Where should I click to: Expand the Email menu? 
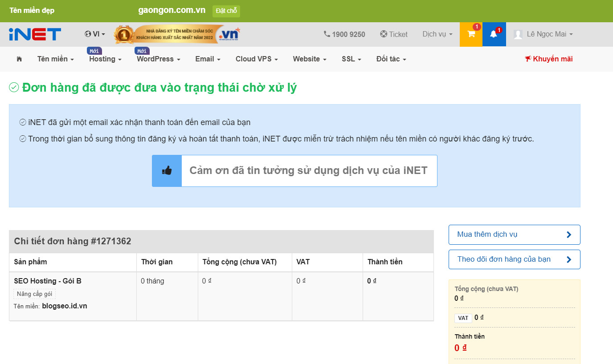[208, 59]
